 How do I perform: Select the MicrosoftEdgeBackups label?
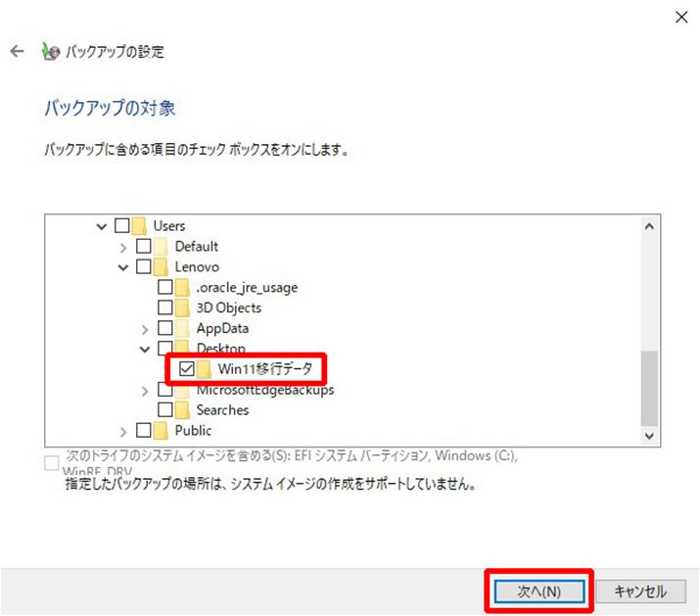point(265,390)
